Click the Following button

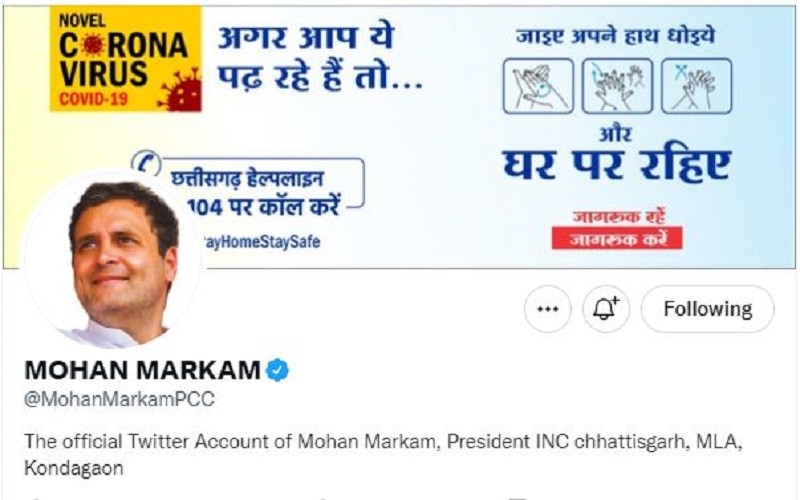(707, 309)
